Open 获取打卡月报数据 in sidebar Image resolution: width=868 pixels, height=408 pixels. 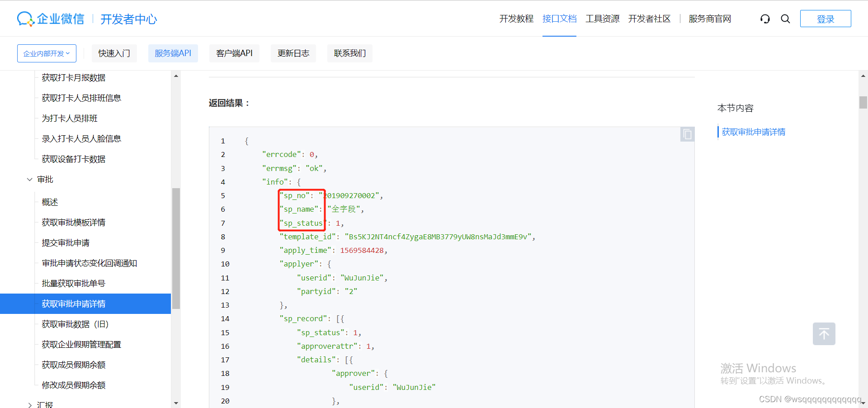pos(74,78)
